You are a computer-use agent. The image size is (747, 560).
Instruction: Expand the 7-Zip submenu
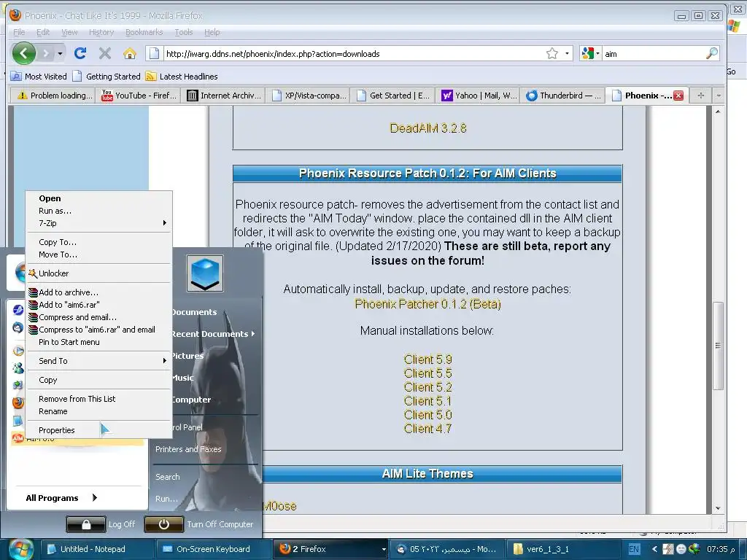[98, 223]
